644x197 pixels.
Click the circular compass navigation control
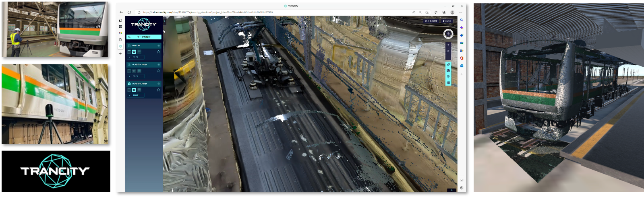pyautogui.click(x=448, y=33)
